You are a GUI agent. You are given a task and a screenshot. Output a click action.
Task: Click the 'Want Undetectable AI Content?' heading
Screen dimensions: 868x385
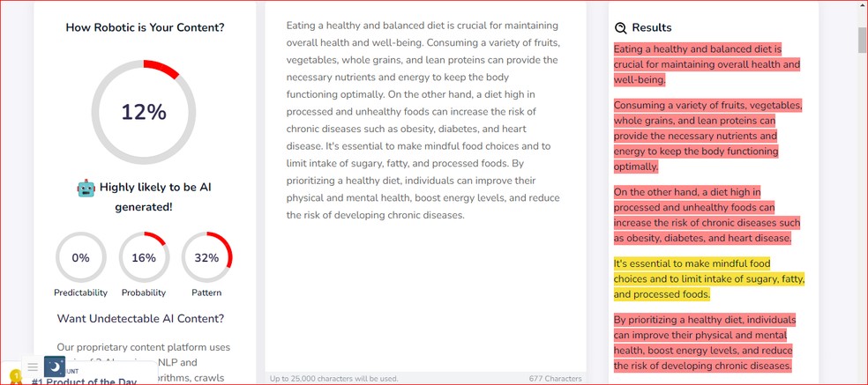pos(140,318)
